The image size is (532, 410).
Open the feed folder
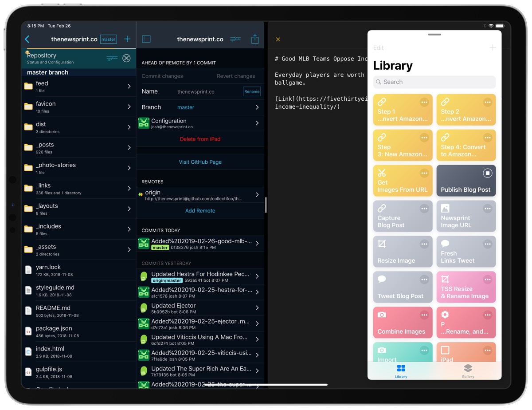tap(78, 87)
